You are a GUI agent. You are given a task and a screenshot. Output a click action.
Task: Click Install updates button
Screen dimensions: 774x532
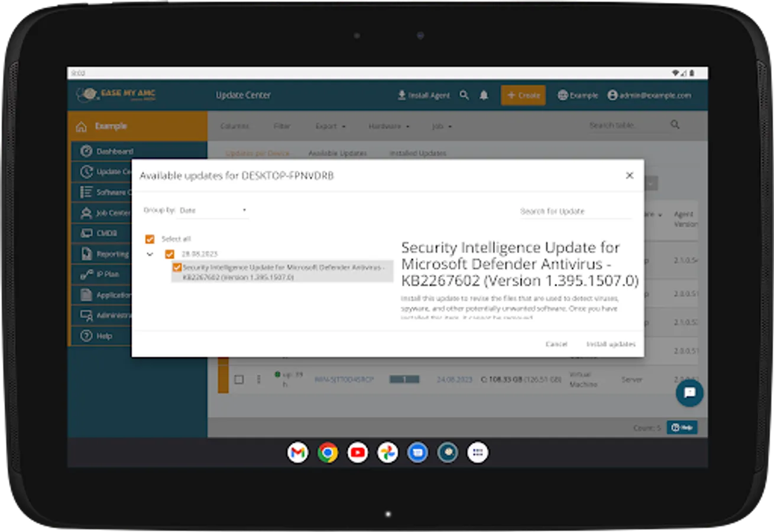[x=611, y=344]
